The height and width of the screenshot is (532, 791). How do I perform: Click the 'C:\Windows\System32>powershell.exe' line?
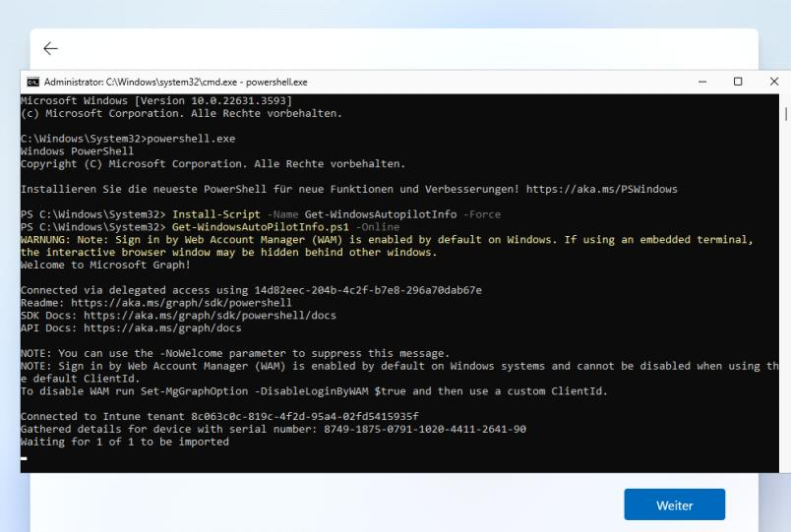click(128, 139)
